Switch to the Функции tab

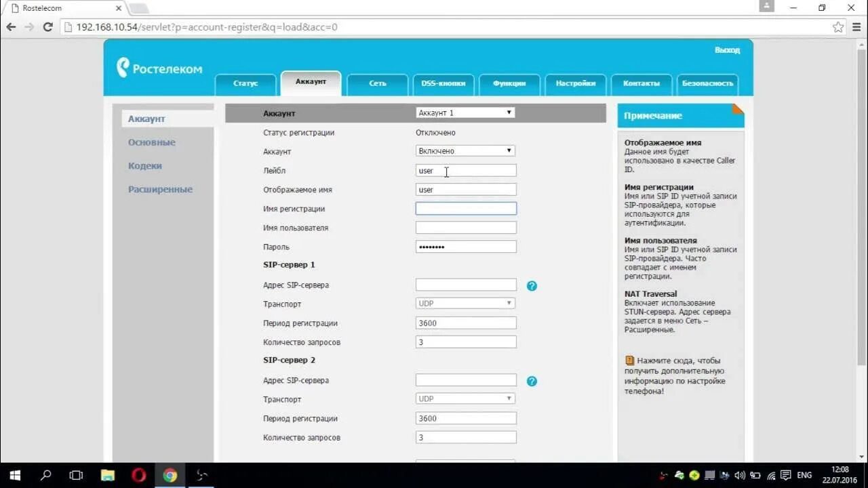pos(509,83)
